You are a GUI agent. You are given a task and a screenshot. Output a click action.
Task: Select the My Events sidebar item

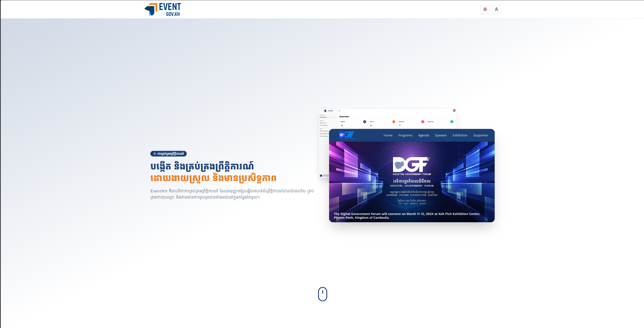(324, 123)
